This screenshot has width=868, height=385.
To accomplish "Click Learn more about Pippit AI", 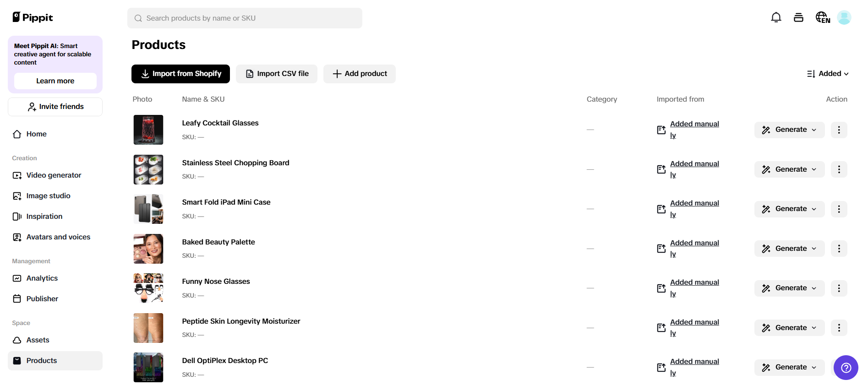I will (55, 81).
